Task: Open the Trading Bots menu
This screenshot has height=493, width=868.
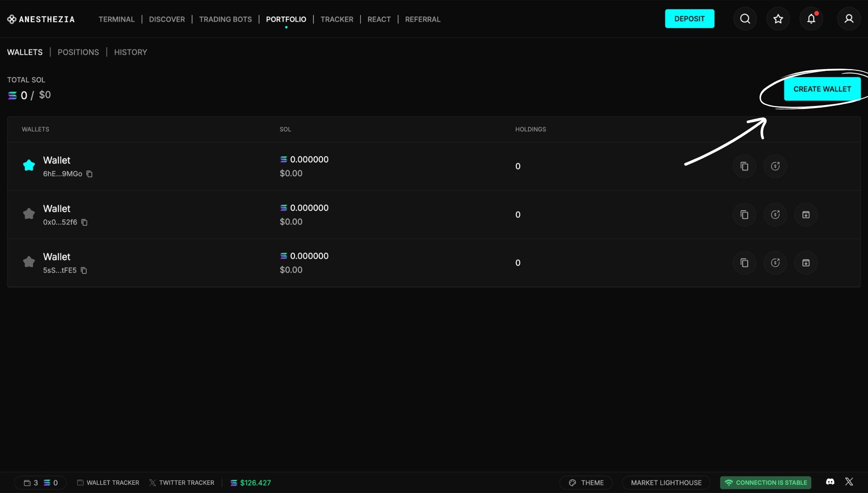Action: click(x=225, y=19)
